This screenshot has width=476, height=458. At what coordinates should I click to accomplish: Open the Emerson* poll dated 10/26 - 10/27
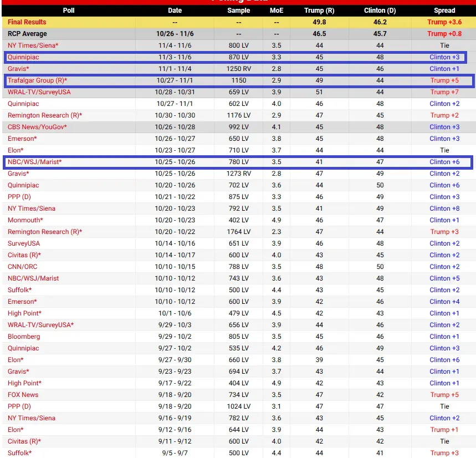[22, 139]
